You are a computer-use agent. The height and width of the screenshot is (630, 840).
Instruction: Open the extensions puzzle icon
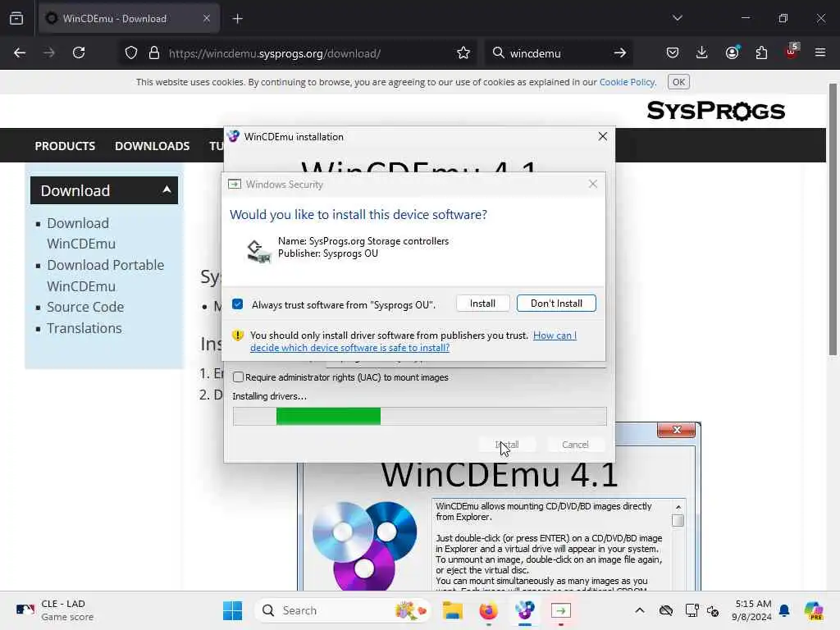coord(761,53)
